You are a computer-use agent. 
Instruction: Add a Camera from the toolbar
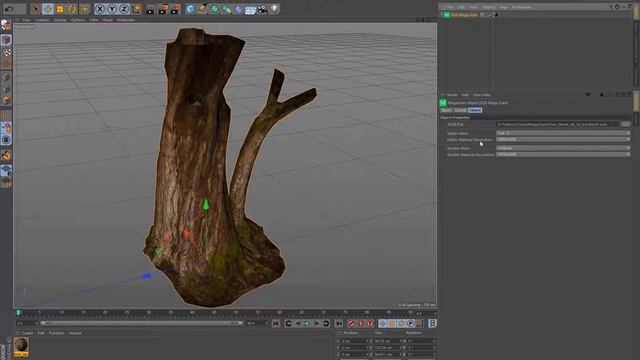coord(262,9)
